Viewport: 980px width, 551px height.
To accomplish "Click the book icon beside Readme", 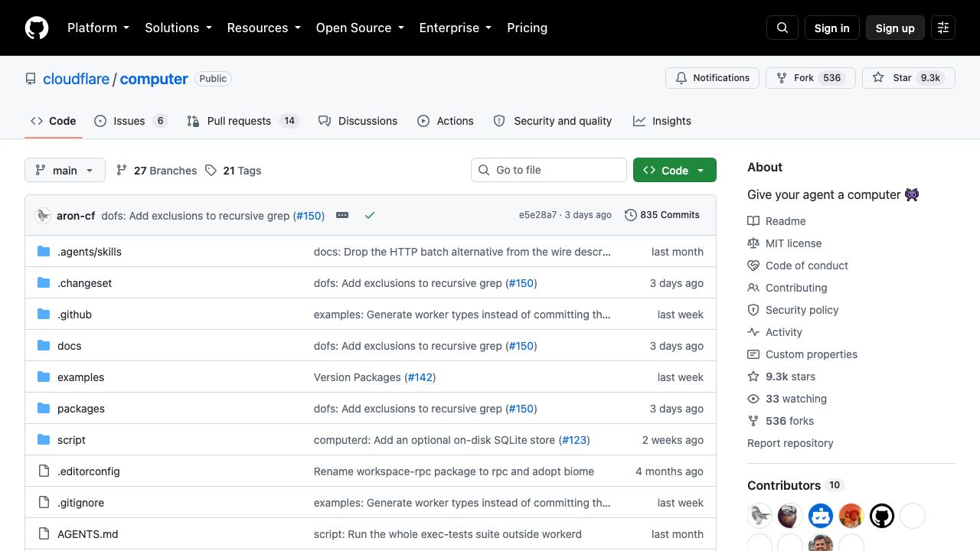I will [x=753, y=221].
